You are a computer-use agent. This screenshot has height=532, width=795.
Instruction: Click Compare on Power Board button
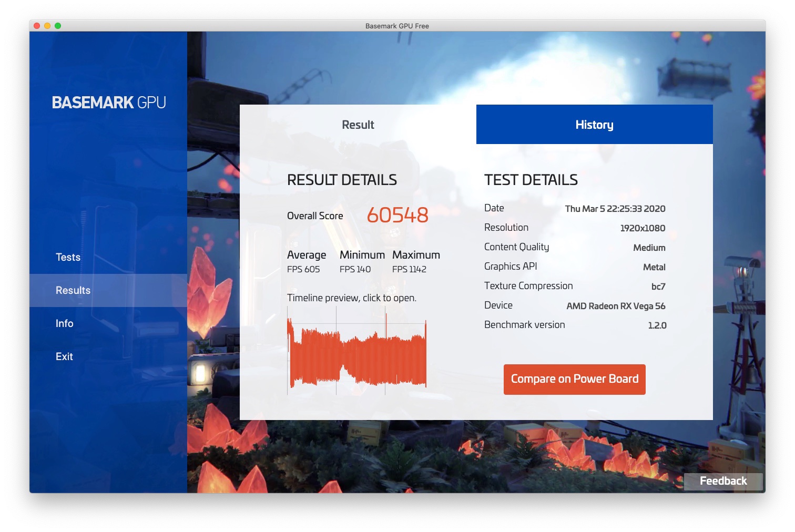coord(575,379)
